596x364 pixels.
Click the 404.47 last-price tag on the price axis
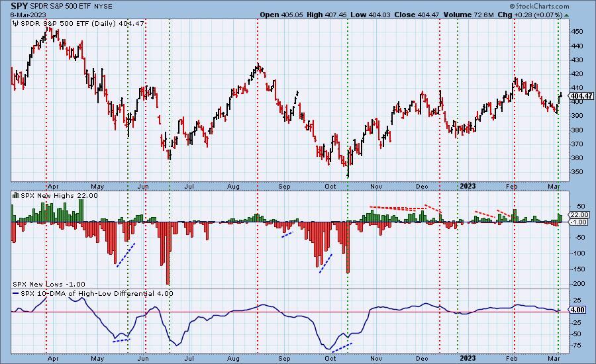pos(581,97)
